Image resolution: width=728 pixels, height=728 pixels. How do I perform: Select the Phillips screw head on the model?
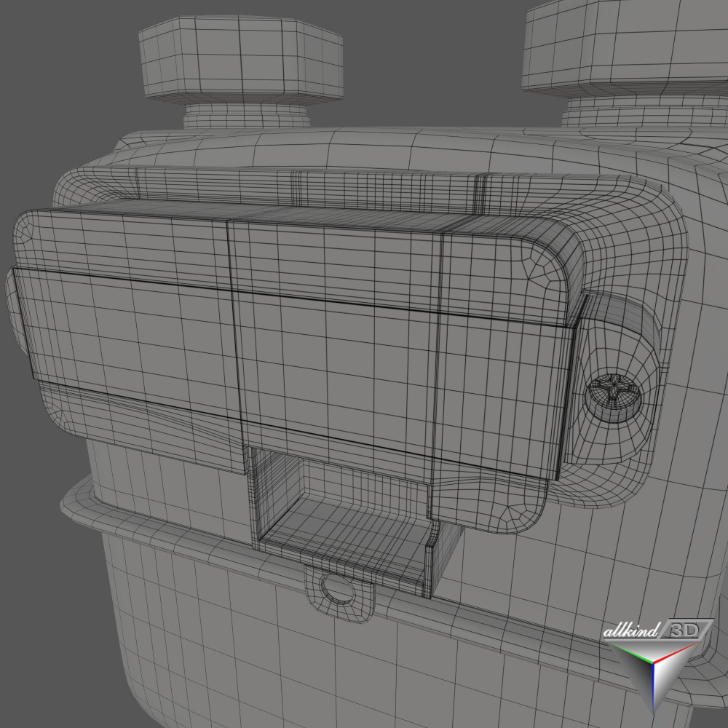pos(613,398)
